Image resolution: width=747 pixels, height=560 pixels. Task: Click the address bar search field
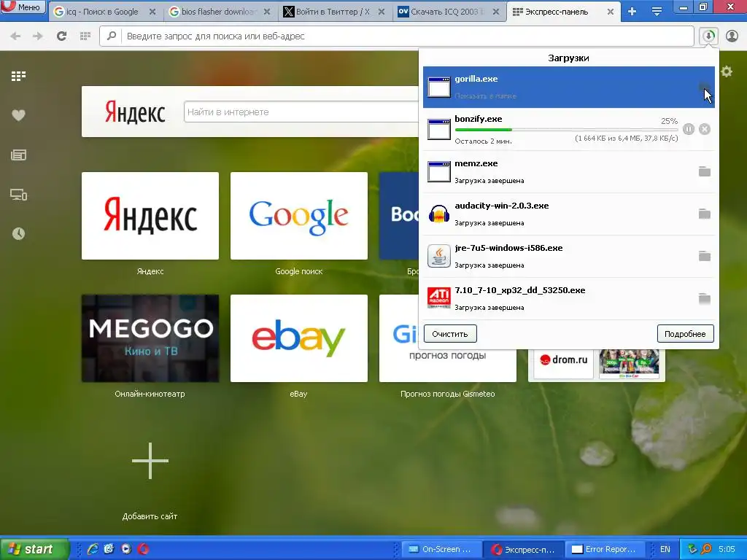(x=396, y=36)
